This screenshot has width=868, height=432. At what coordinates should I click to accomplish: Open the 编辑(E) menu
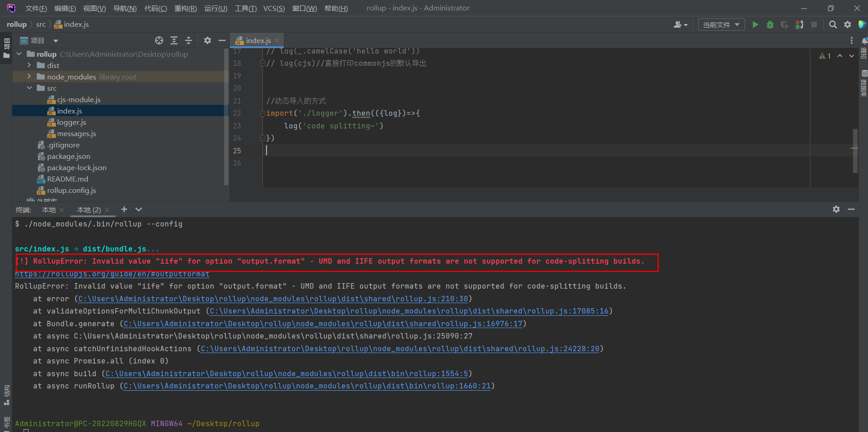pos(65,8)
